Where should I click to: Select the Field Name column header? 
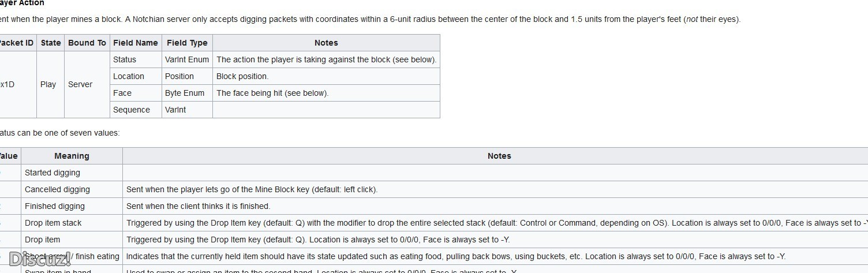[x=136, y=43]
